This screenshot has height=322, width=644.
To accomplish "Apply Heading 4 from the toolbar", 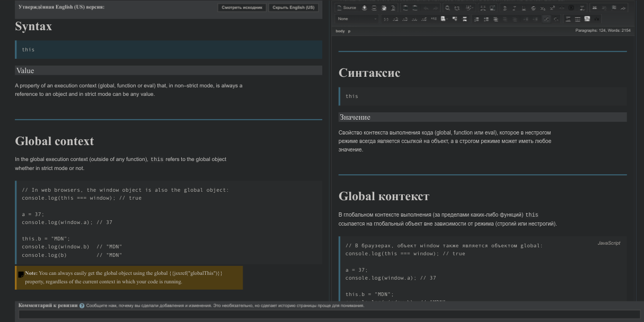I will (414, 19).
